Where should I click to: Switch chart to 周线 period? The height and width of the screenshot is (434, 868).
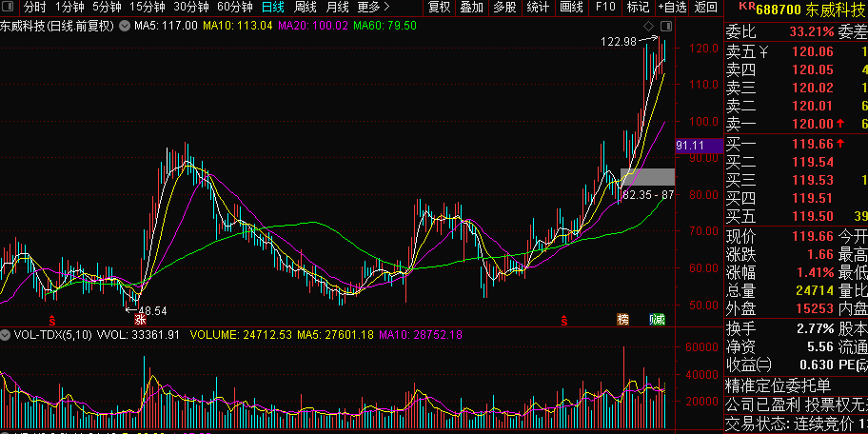pos(305,8)
